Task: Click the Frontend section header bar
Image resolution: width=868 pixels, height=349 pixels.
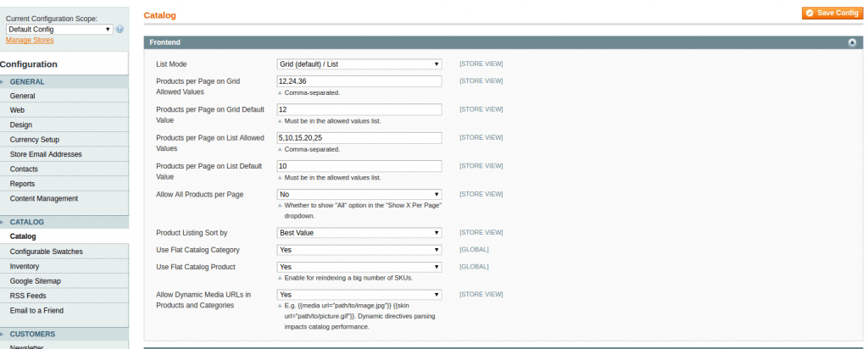Action: pos(504,42)
